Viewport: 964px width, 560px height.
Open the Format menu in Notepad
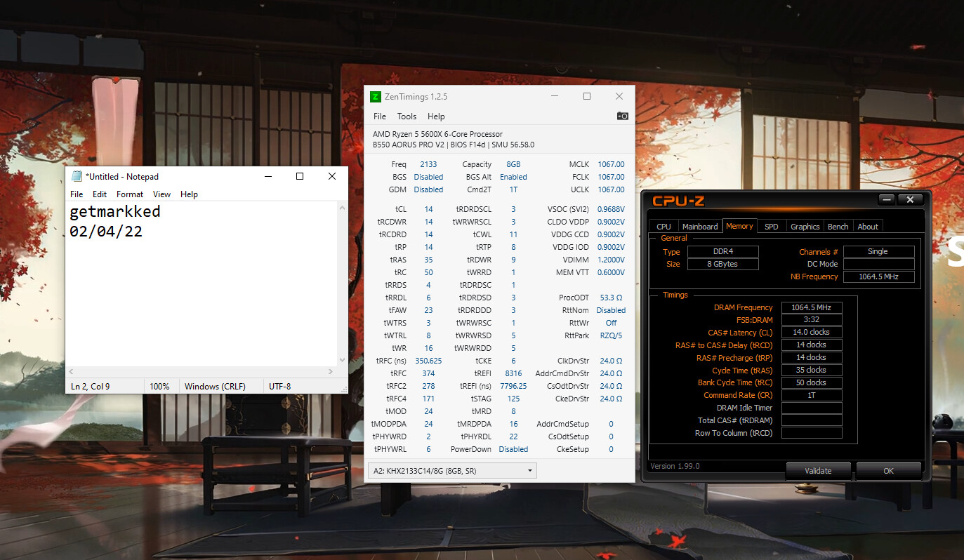[x=130, y=194]
